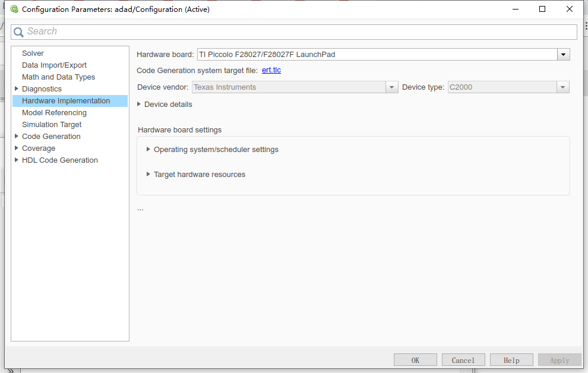
Task: Open Help for configuration parameters
Action: click(511, 360)
